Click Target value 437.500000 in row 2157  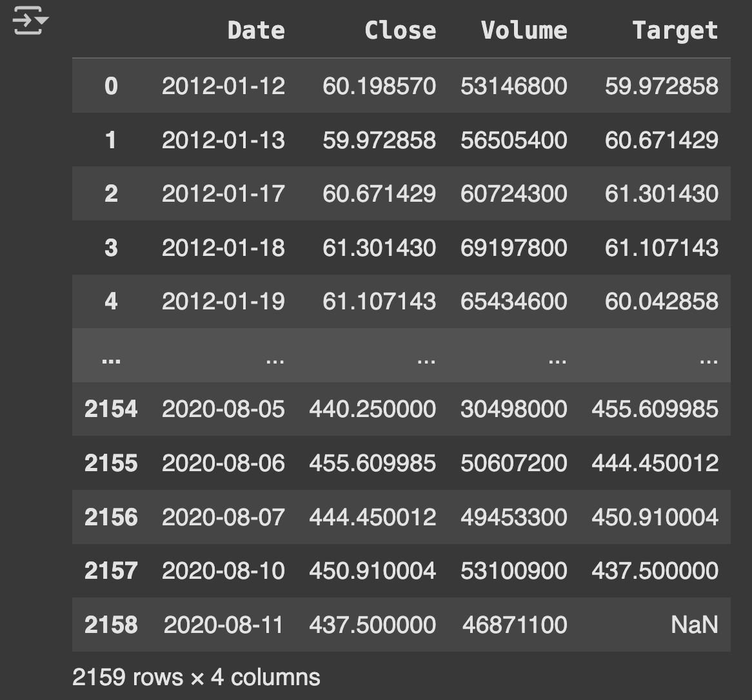[x=655, y=570]
